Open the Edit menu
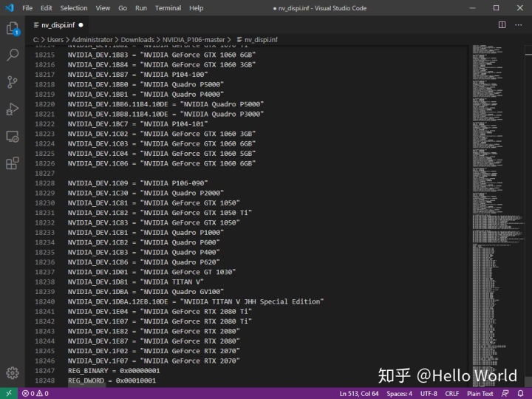 coord(46,8)
